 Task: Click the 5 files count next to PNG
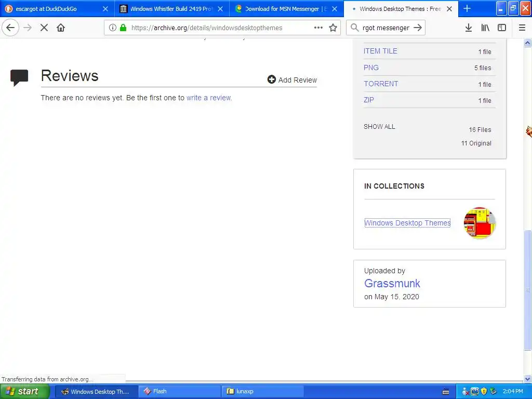[x=483, y=68]
